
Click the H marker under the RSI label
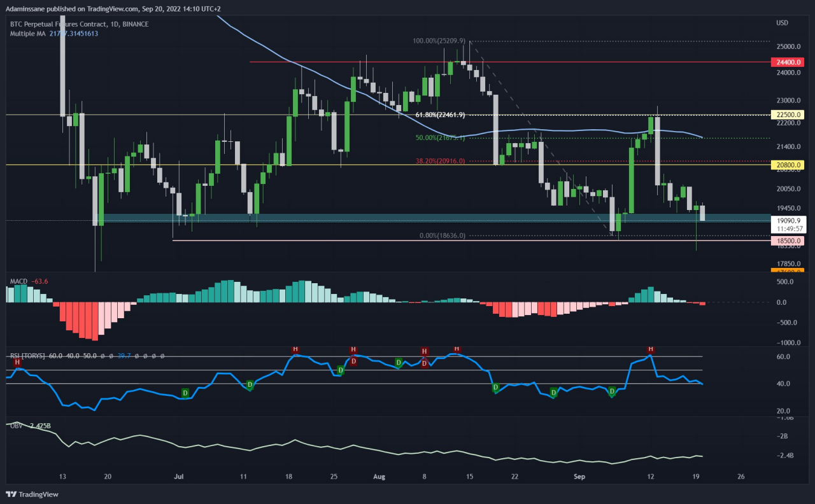pyautogui.click(x=17, y=361)
